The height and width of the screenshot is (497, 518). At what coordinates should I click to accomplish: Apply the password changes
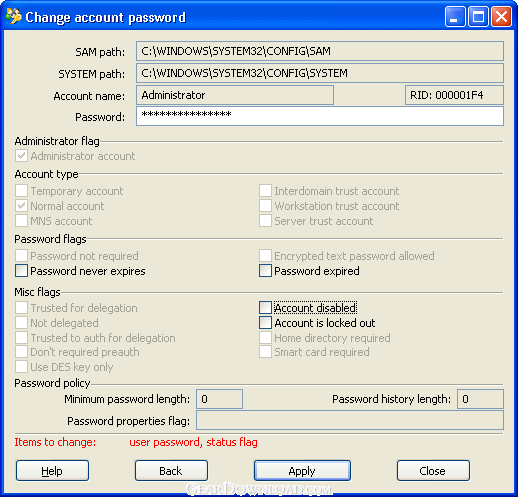coord(302,471)
